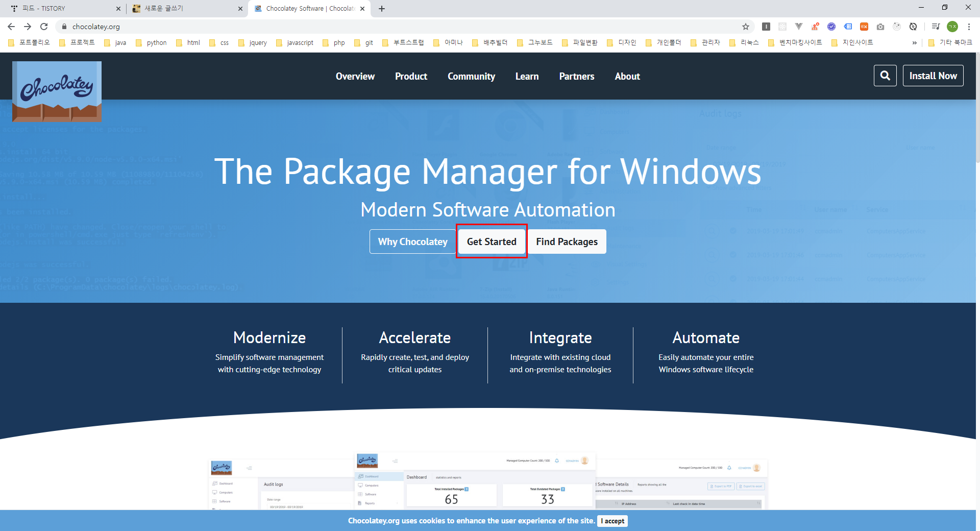Reload the chocolatey.org page
Screen dimensions: 980x531
tap(44, 27)
